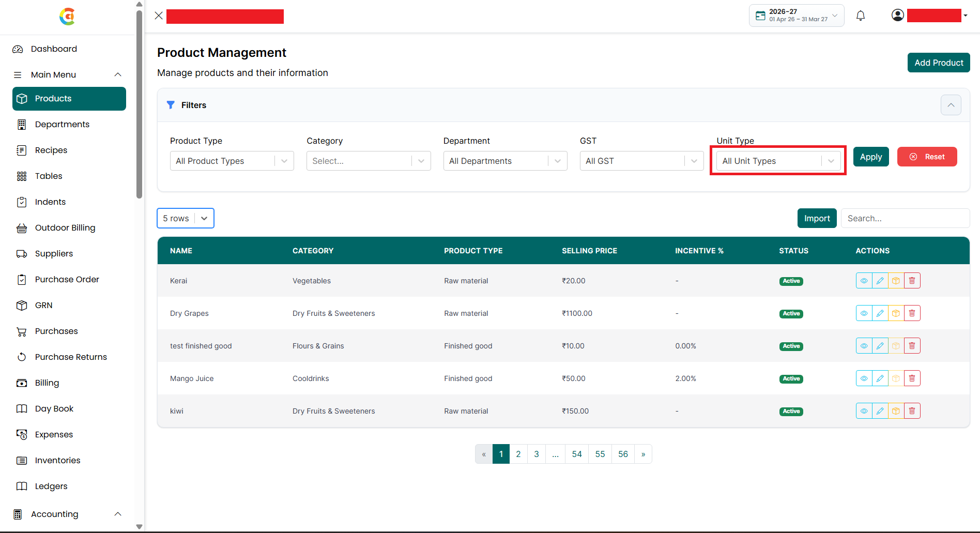Edit the test finished good product
Image resolution: width=980 pixels, height=533 pixels.
pos(880,346)
